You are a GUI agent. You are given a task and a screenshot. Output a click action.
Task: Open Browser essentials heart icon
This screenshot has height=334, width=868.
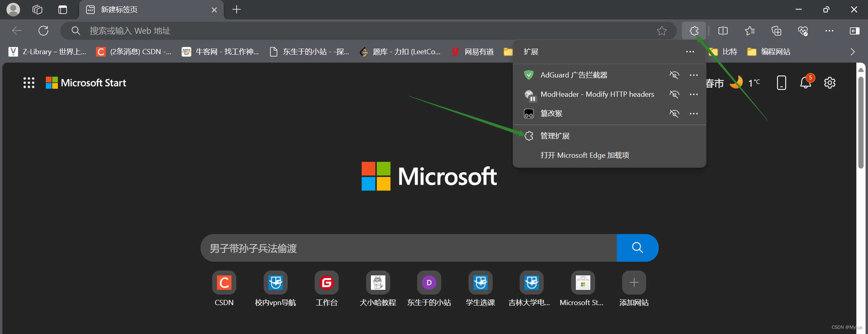click(803, 31)
